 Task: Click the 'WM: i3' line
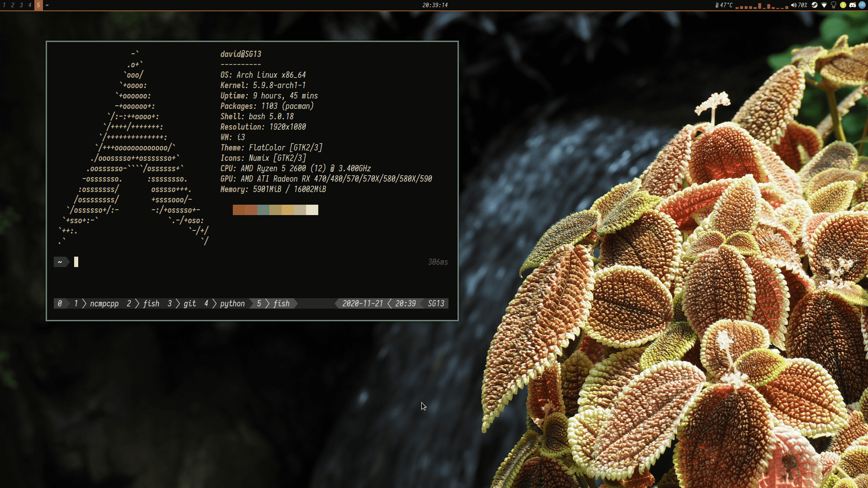click(x=233, y=137)
